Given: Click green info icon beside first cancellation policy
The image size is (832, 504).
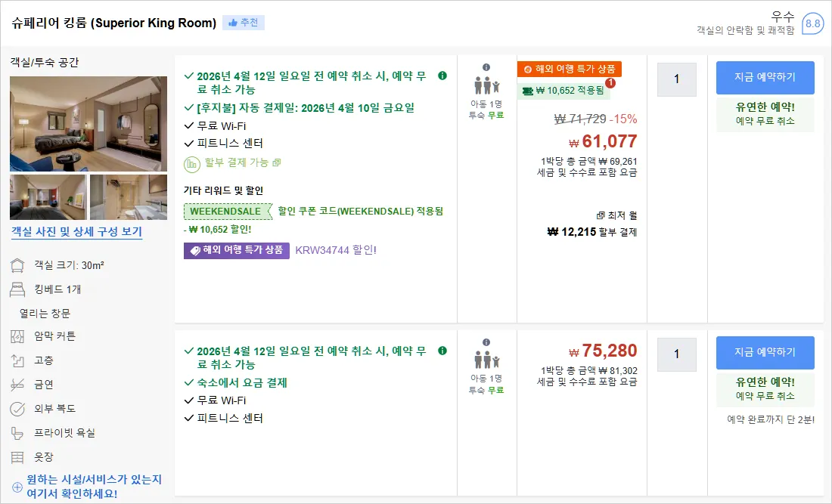Looking at the screenshot, I should coord(442,76).
